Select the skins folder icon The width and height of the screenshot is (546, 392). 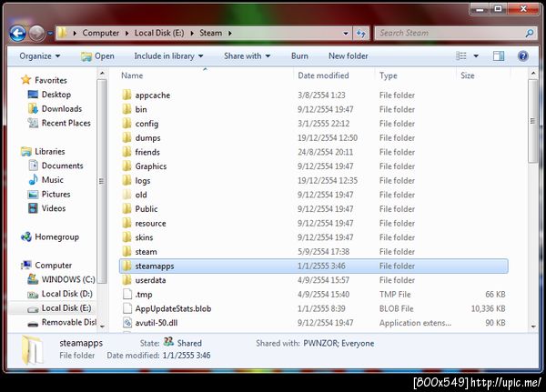pyautogui.click(x=127, y=237)
